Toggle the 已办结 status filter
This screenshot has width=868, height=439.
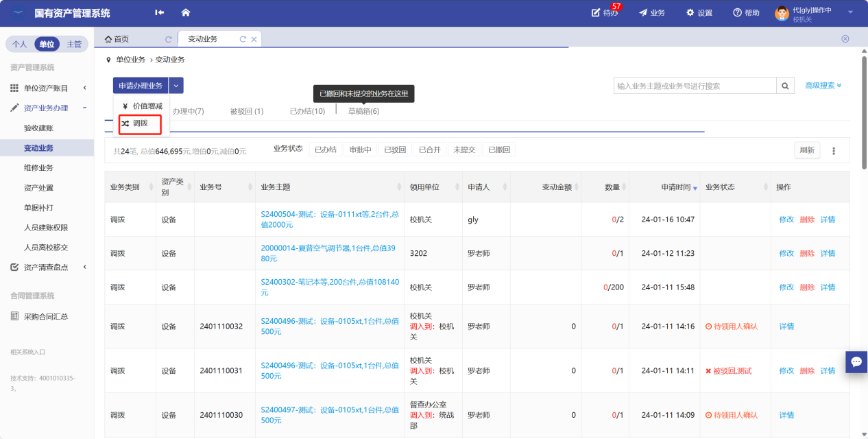tap(325, 150)
